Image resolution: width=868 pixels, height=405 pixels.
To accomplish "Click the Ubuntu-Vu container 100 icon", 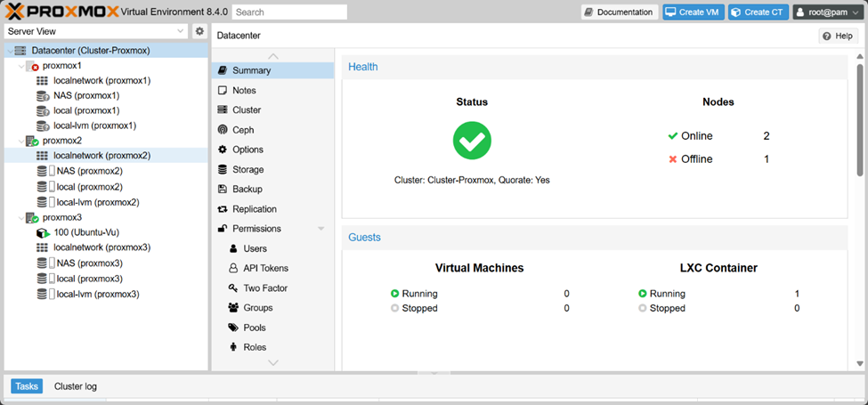I will point(43,232).
